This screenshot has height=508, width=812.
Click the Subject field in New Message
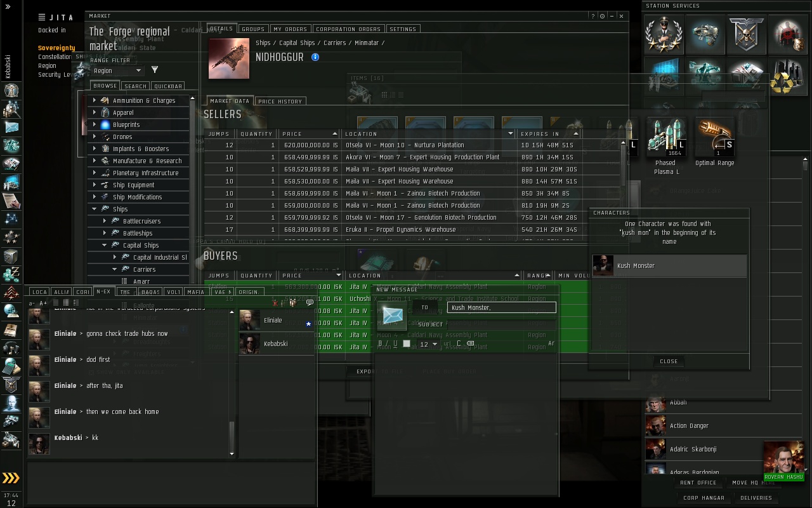[x=501, y=324]
